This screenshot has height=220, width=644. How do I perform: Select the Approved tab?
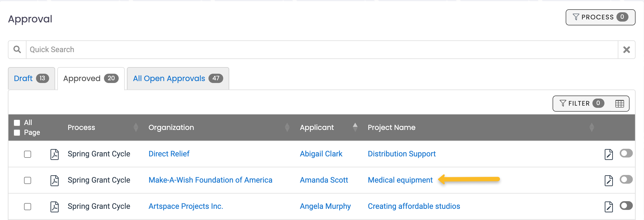tap(91, 79)
